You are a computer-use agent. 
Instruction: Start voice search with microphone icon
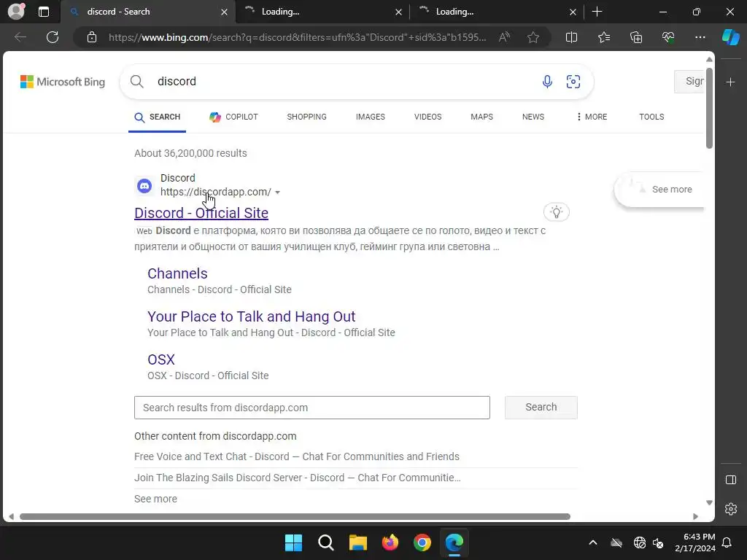(x=547, y=82)
